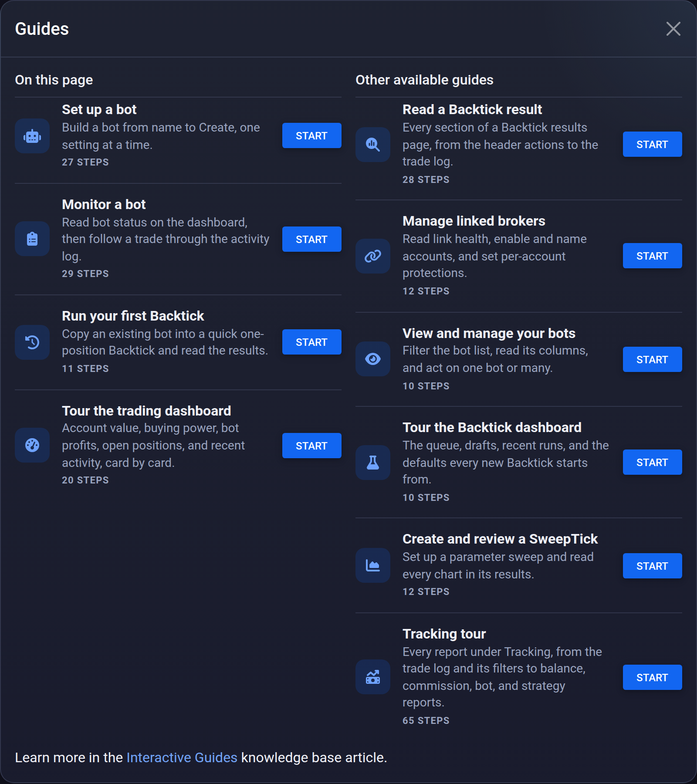Click the magnifier chart icon for Read a Backtick result

(373, 145)
